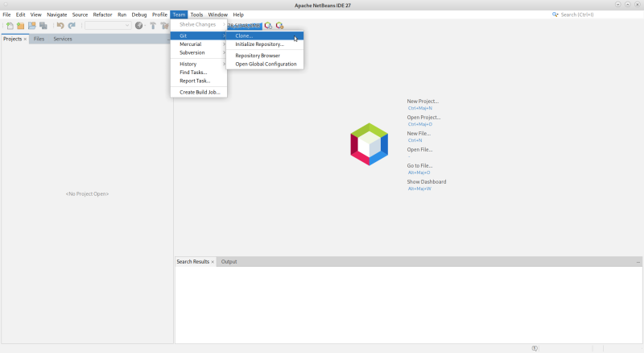Image resolution: width=644 pixels, height=353 pixels.
Task: Click the Redo arrow icon
Action: 72,26
